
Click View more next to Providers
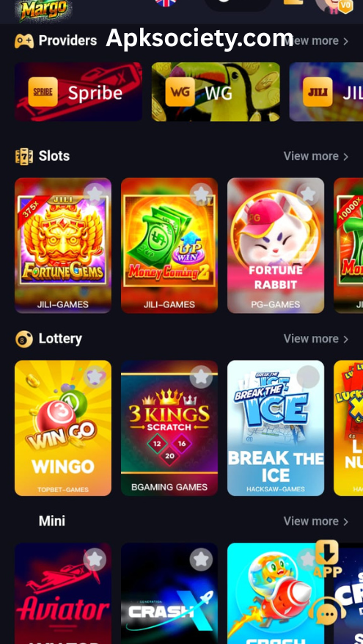coord(316,40)
